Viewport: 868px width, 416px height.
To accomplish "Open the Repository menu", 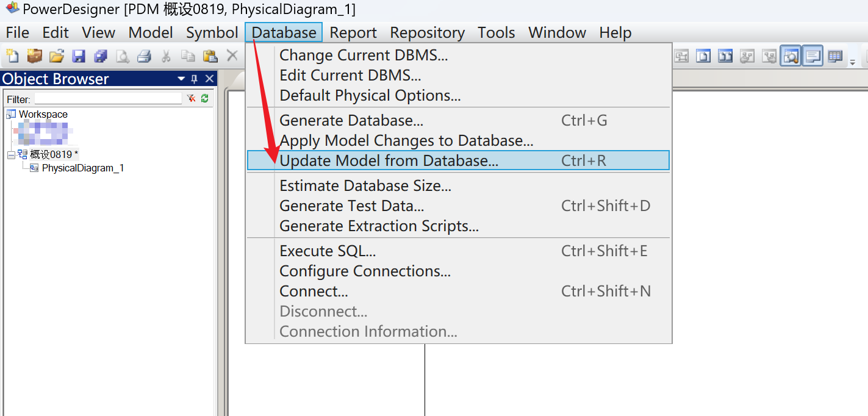I will point(427,32).
